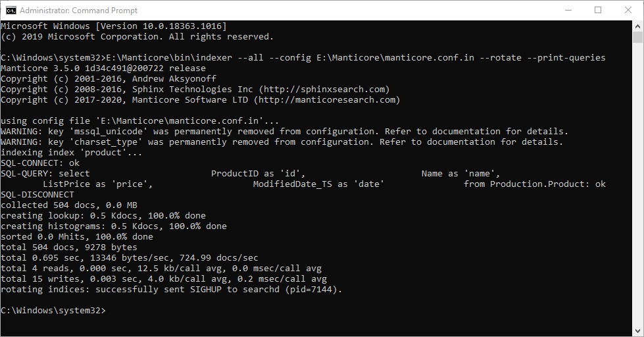Viewport: 644px width, 337px height.
Task: Click the Command Prompt icon in title bar
Action: pyautogui.click(x=11, y=10)
